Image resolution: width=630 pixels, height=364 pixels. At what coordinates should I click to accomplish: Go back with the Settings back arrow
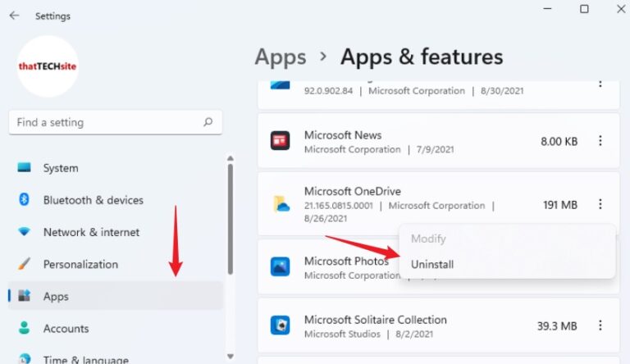coord(15,16)
